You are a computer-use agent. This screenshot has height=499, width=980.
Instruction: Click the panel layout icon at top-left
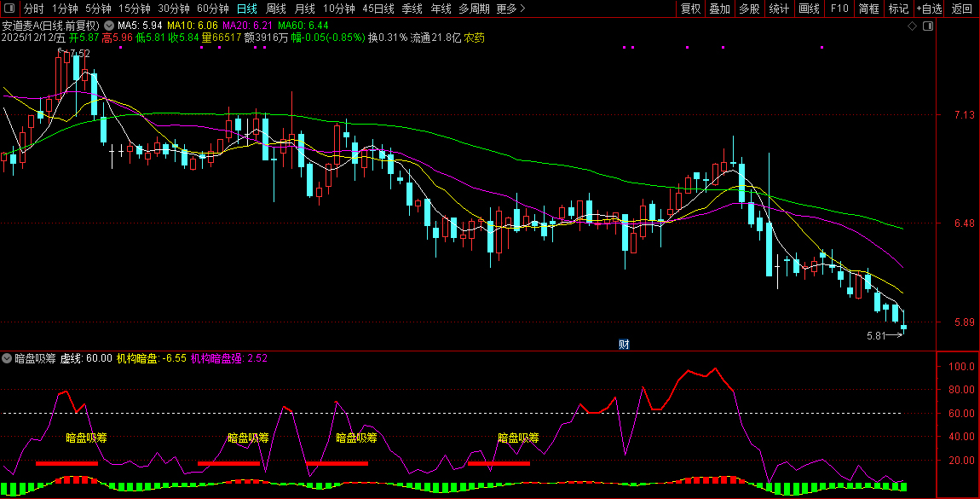pos(10,9)
